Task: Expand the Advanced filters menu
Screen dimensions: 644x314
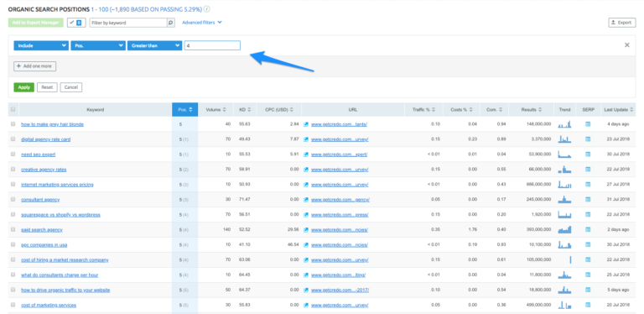Action: [202, 23]
